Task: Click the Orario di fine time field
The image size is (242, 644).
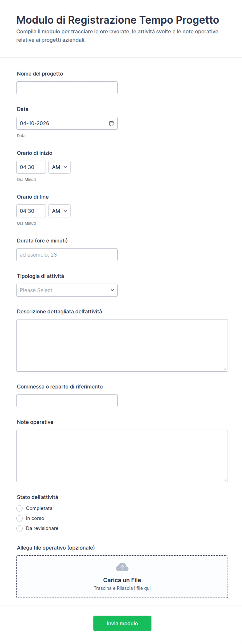Action: [31, 211]
